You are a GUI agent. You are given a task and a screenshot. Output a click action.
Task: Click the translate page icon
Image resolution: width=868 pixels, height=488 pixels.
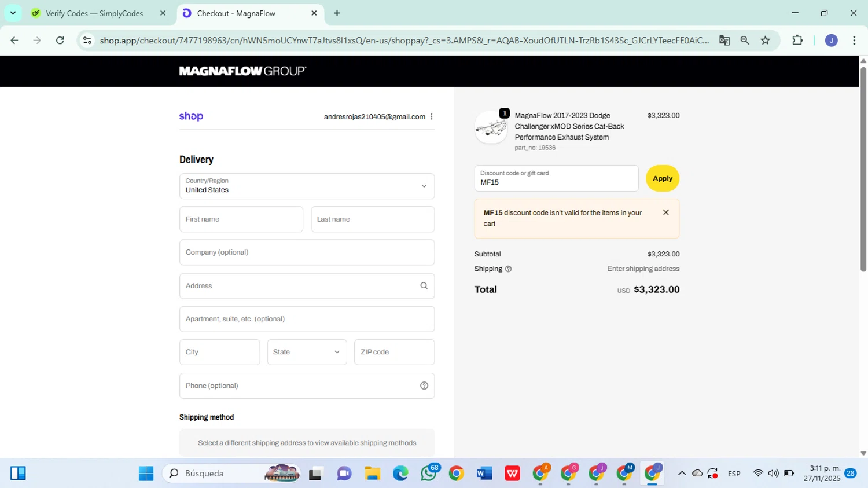click(x=724, y=40)
